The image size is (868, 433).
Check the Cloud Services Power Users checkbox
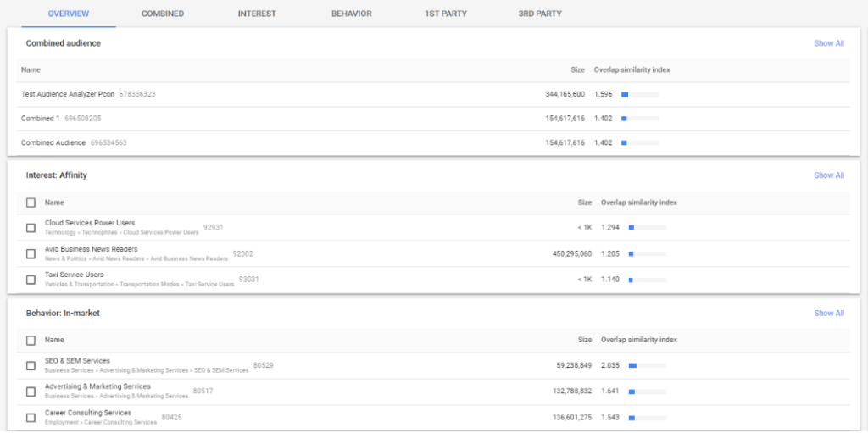click(x=31, y=227)
